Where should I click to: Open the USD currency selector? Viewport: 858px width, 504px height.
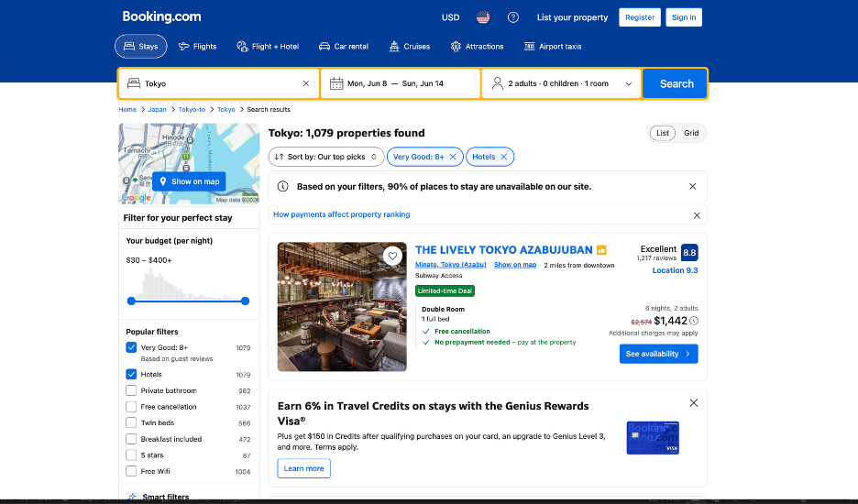pyautogui.click(x=450, y=17)
